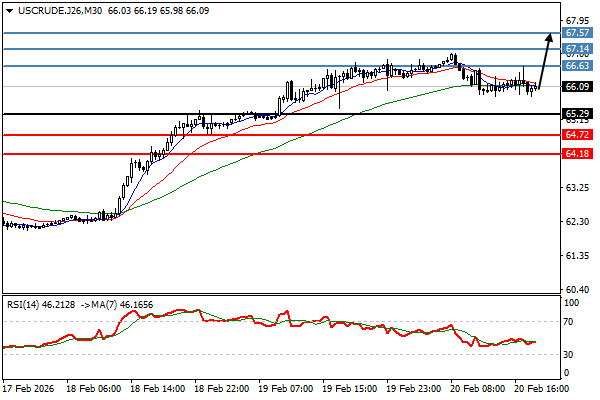Image resolution: width=600 pixels, height=400 pixels.
Task: Select the 67.57 resistance price label
Action: coord(575,32)
